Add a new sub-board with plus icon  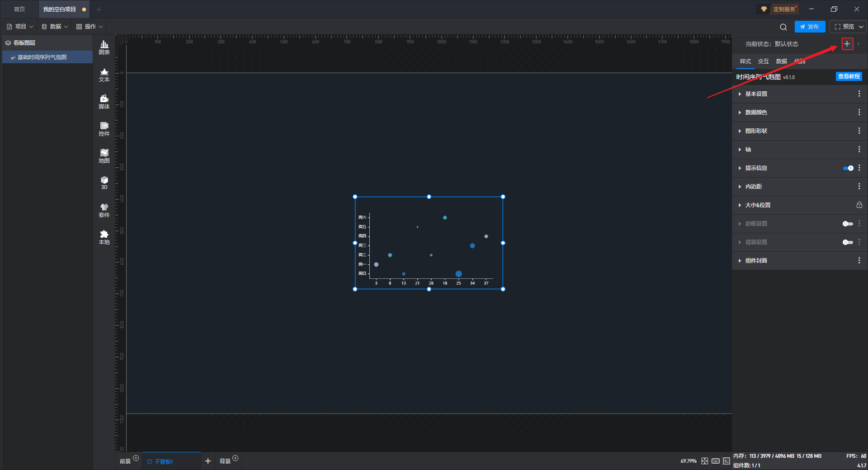coord(208,461)
